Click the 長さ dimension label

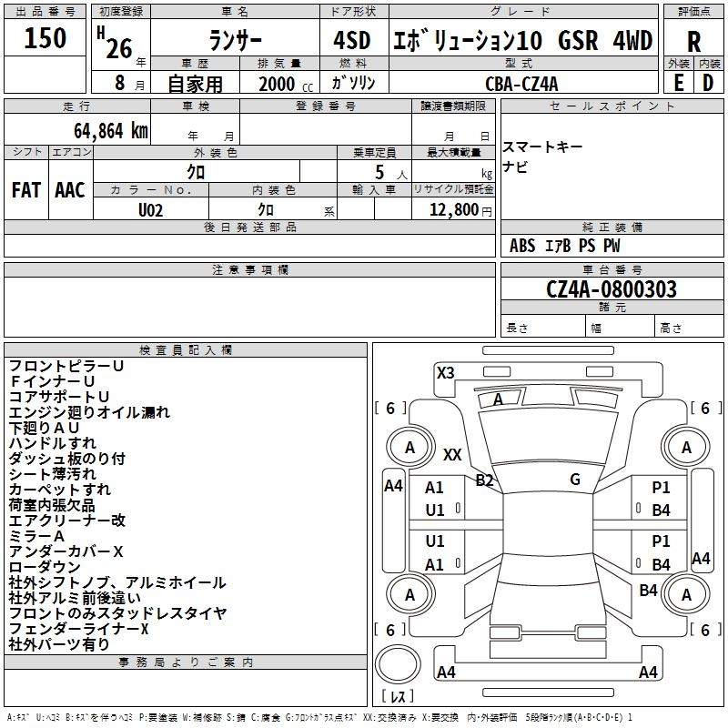[x=517, y=329]
